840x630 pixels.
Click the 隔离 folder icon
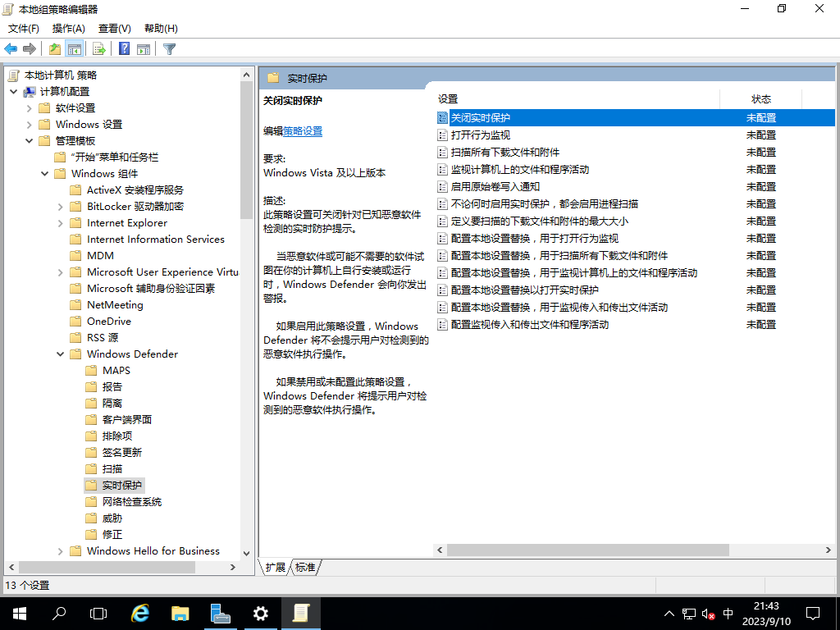(x=92, y=403)
